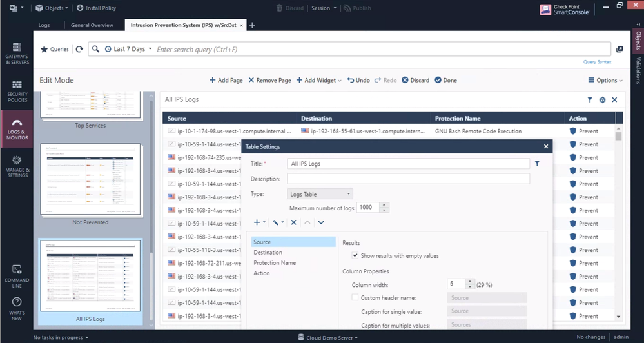
Task: Open the Validations side tab
Action: [638, 70]
